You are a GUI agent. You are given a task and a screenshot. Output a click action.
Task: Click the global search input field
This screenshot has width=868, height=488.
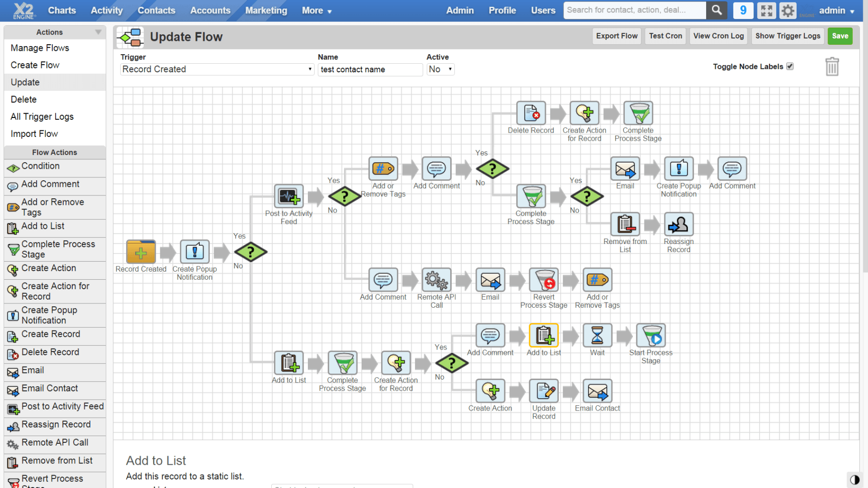click(x=635, y=10)
